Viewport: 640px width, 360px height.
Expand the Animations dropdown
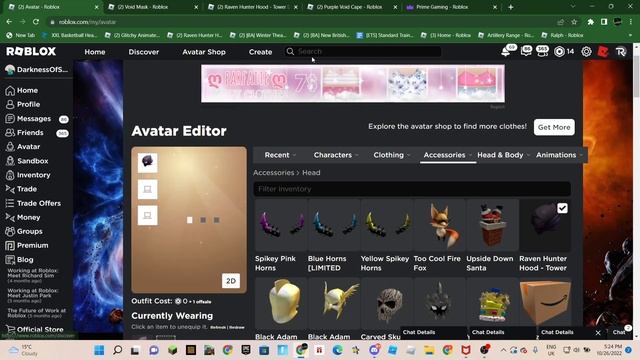click(559, 155)
